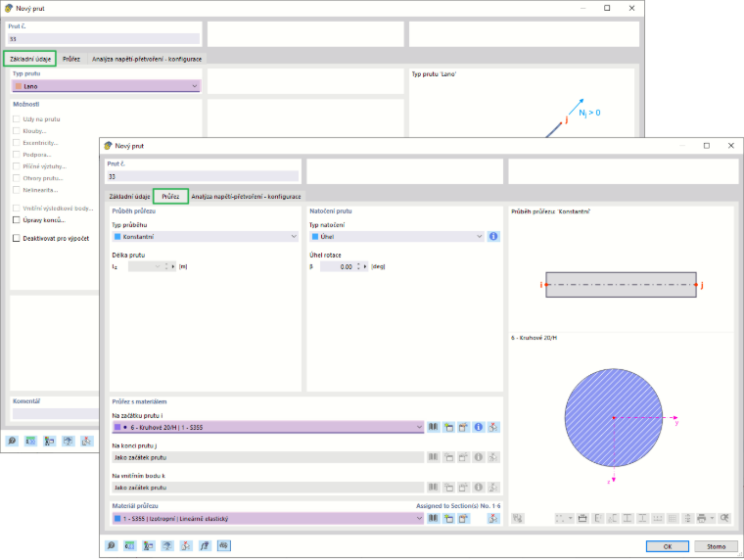Image resolution: width=744 pixels, height=560 pixels.
Task: Click reset view icon in section preview toolbar
Action: point(724,518)
